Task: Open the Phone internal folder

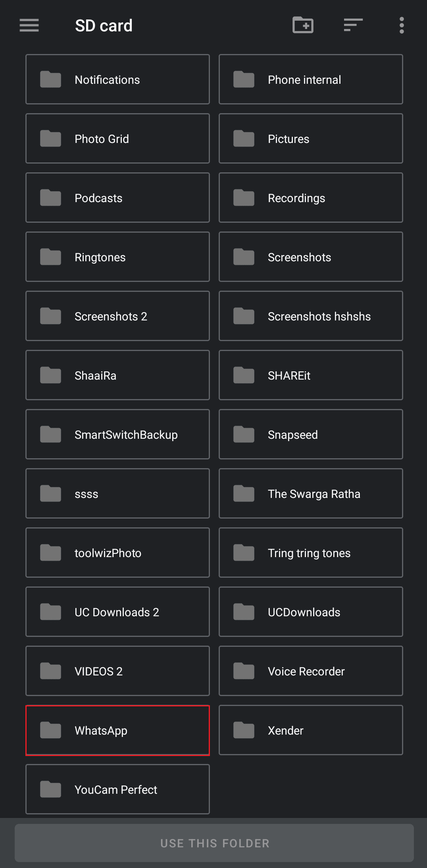Action: pos(311,79)
